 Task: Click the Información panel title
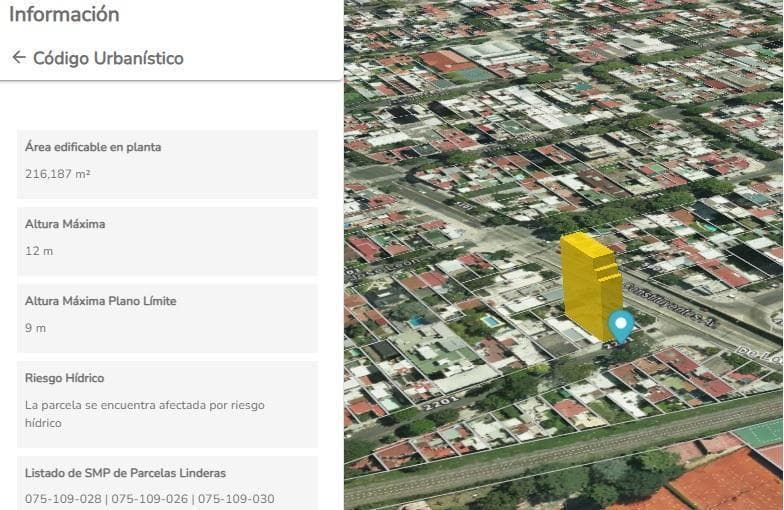tap(64, 14)
